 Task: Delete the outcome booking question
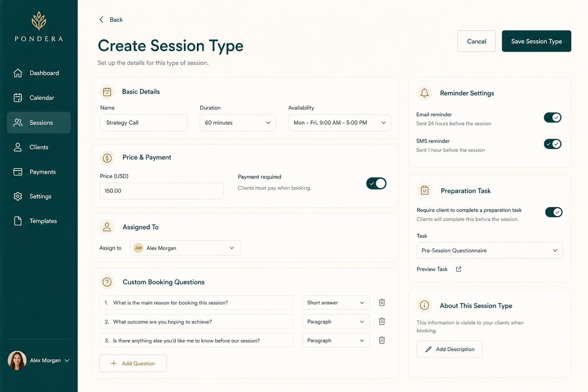pos(382,322)
